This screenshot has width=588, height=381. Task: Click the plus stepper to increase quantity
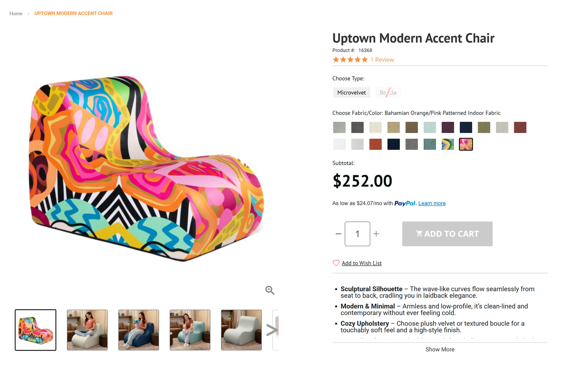click(x=376, y=234)
